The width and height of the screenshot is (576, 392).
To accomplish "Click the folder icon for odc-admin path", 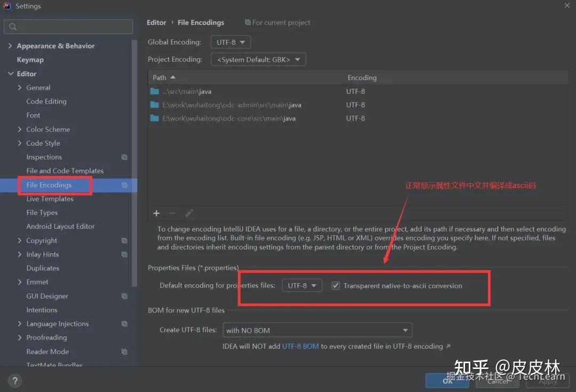I will (x=155, y=105).
